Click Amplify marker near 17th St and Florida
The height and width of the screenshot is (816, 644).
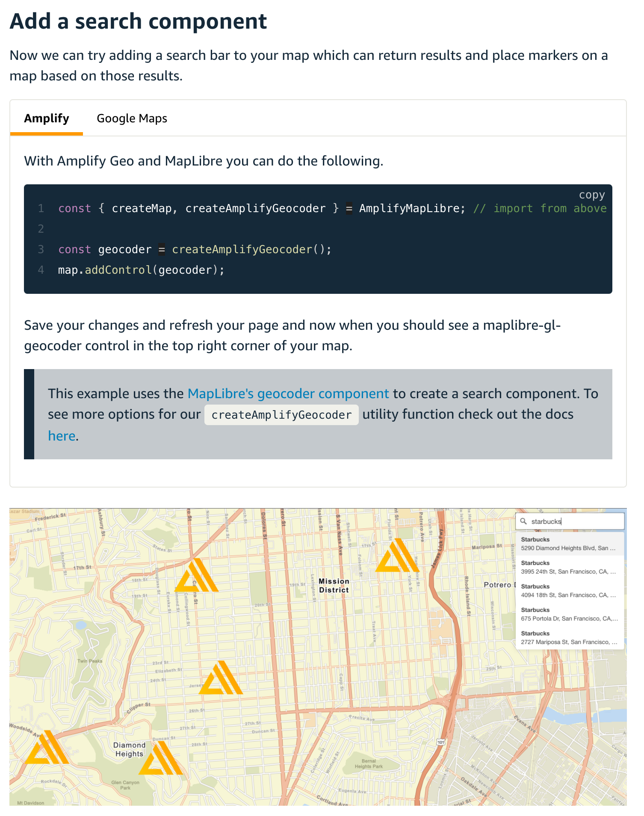coord(397,555)
